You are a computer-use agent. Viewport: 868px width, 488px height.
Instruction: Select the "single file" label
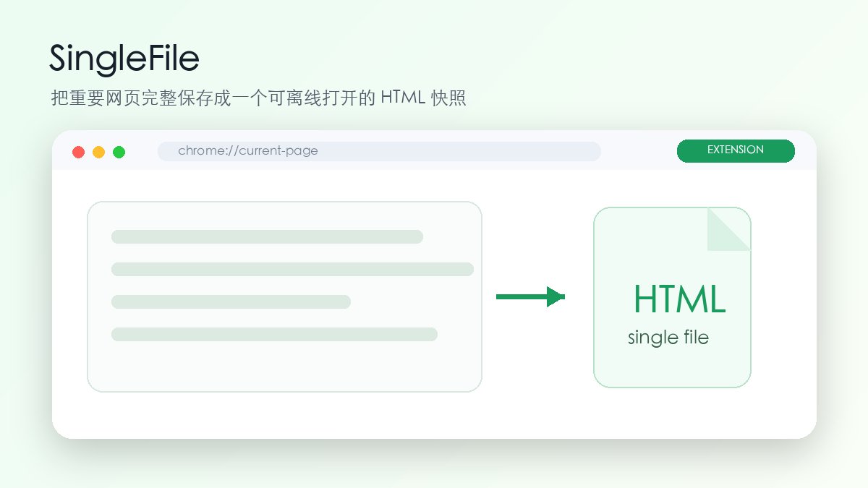[668, 337]
